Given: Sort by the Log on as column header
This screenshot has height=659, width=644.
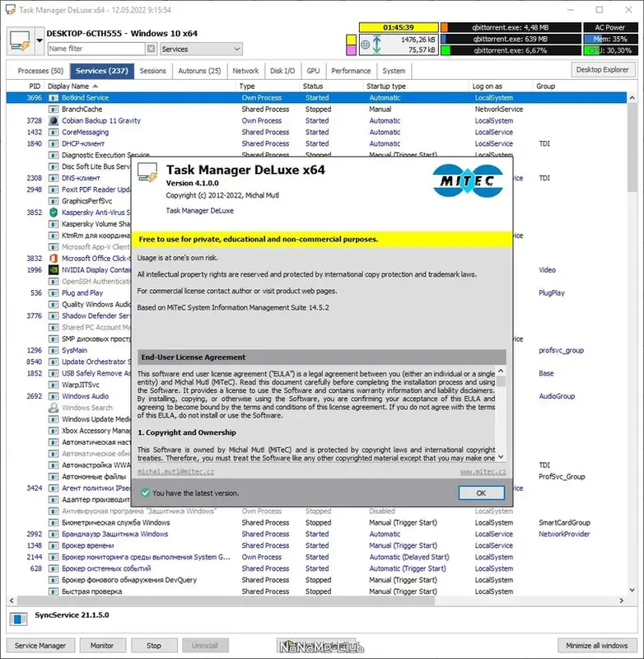Looking at the screenshot, I should (x=501, y=86).
